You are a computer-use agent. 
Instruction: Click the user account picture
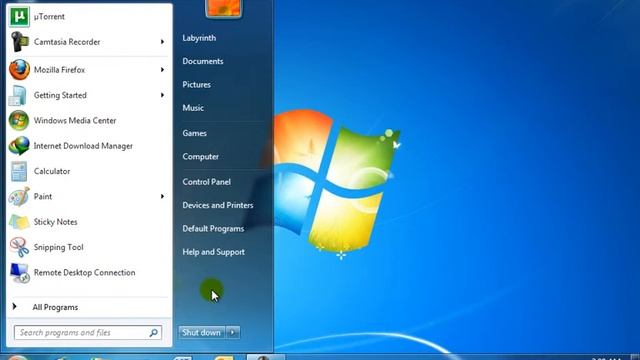coord(223,8)
